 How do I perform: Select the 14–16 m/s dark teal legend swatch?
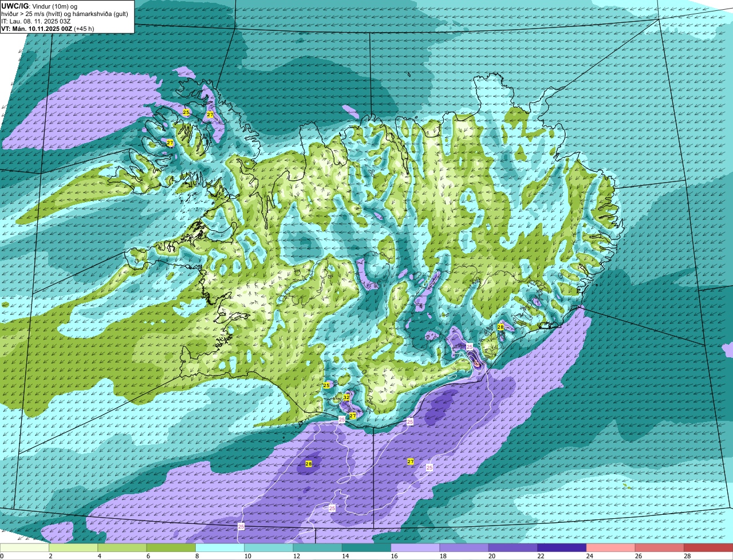(x=366, y=548)
